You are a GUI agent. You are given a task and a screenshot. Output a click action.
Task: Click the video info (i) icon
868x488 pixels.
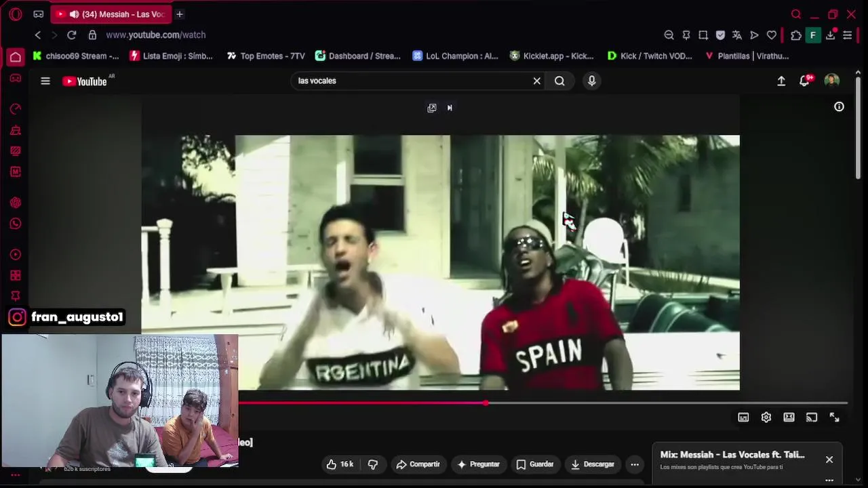839,106
